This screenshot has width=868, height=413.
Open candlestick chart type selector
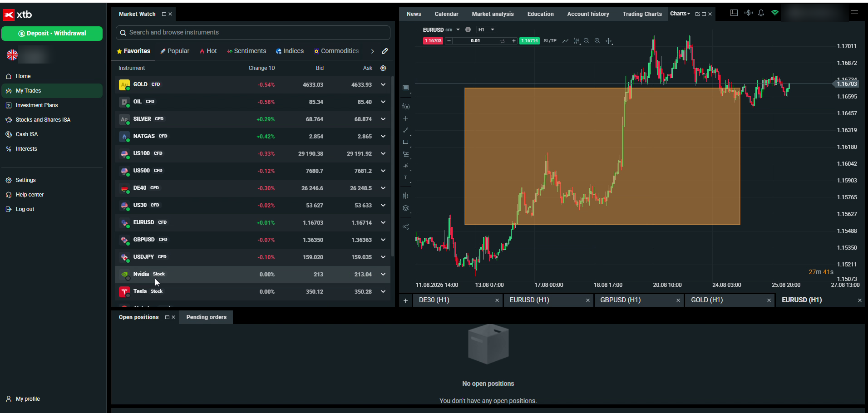tap(576, 41)
